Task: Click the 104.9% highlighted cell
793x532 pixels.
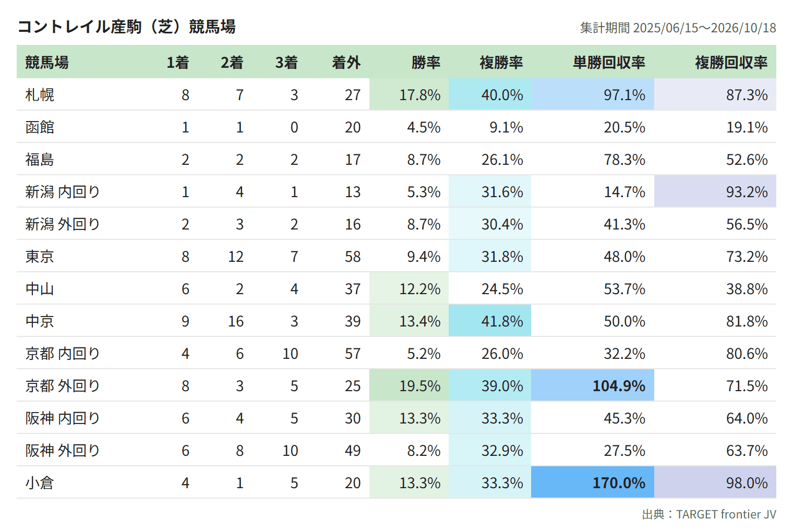Action: 593,385
